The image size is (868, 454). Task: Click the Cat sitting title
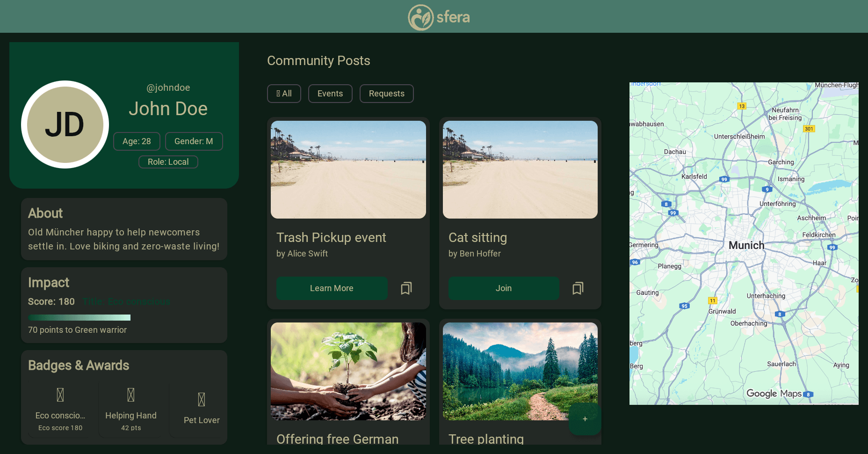point(477,238)
